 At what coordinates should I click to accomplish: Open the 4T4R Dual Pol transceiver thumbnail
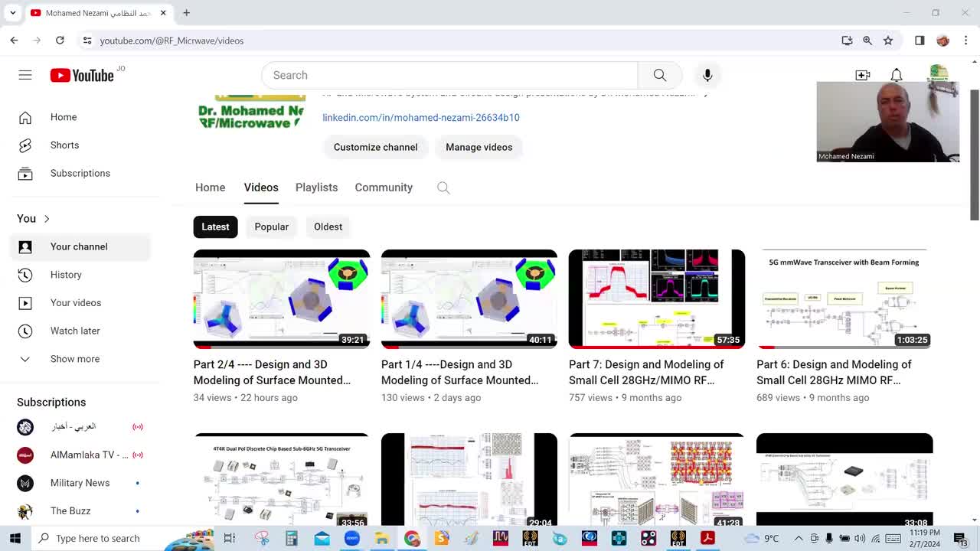[282, 480]
